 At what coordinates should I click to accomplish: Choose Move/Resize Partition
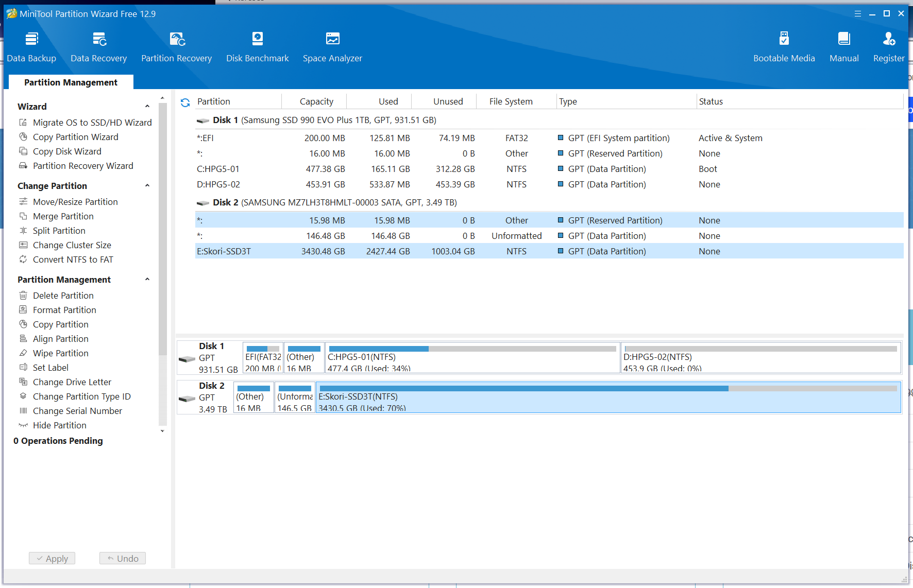[x=75, y=202]
